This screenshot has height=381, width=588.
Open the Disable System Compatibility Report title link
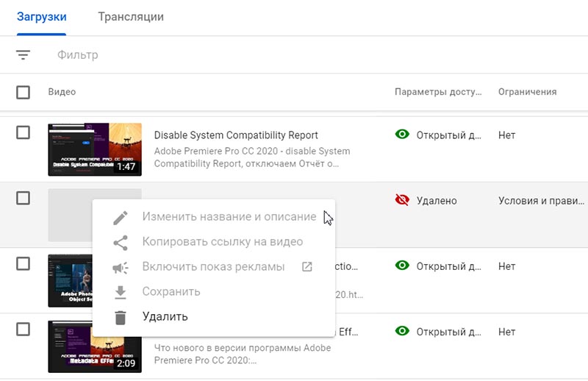point(236,135)
